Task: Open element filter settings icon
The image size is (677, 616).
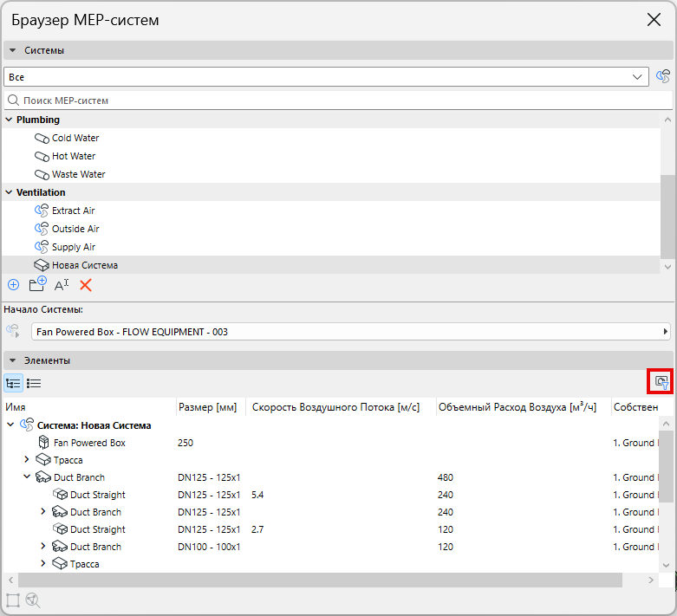Action: click(661, 381)
